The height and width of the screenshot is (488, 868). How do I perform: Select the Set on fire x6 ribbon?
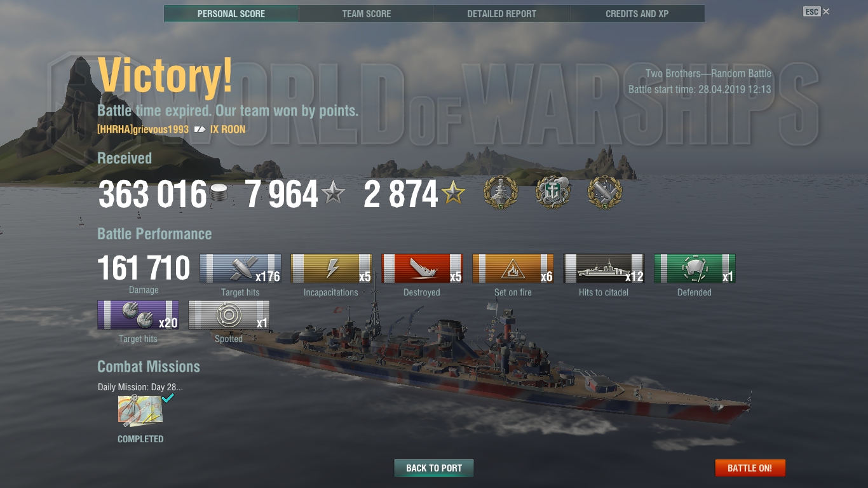(513, 269)
